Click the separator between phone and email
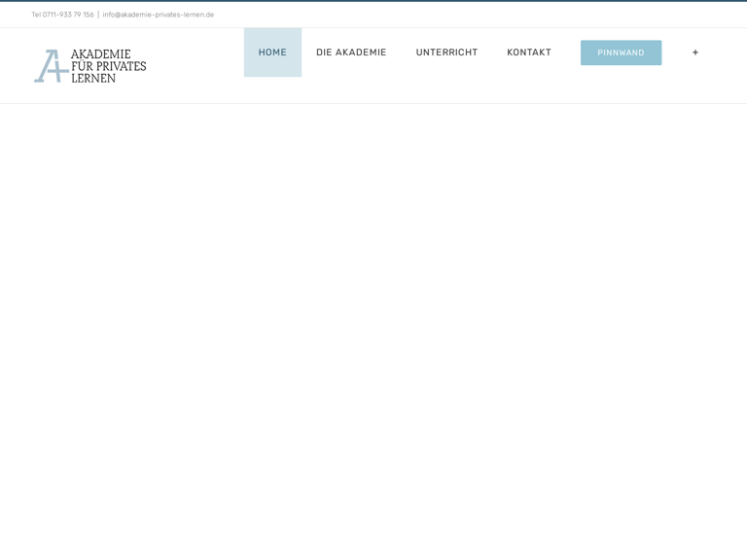 [x=98, y=15]
